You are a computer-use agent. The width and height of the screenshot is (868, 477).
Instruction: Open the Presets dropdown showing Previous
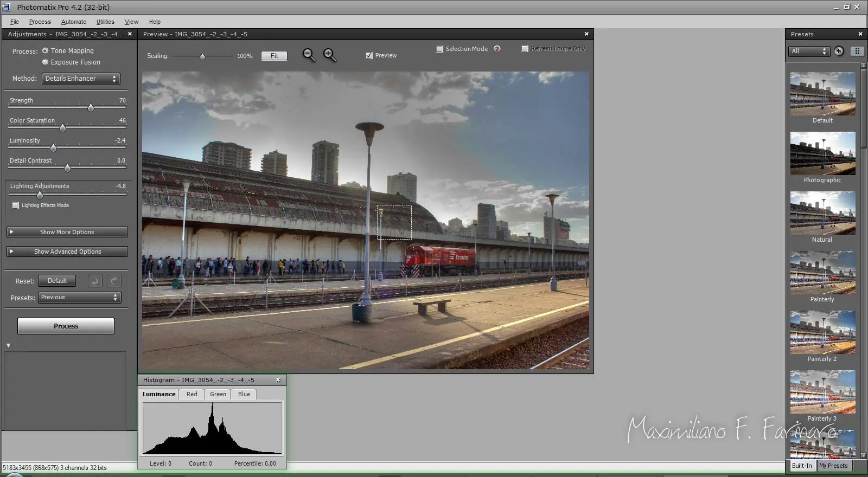[79, 298]
